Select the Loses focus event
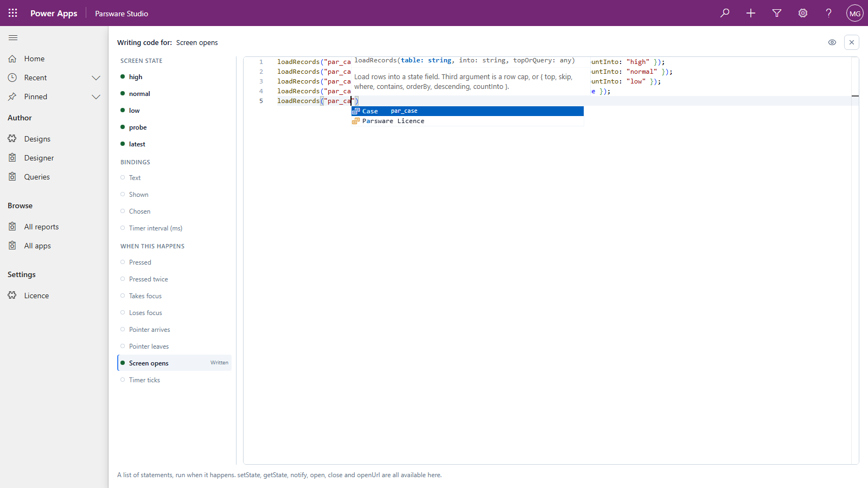This screenshot has width=868, height=488. [175, 312]
